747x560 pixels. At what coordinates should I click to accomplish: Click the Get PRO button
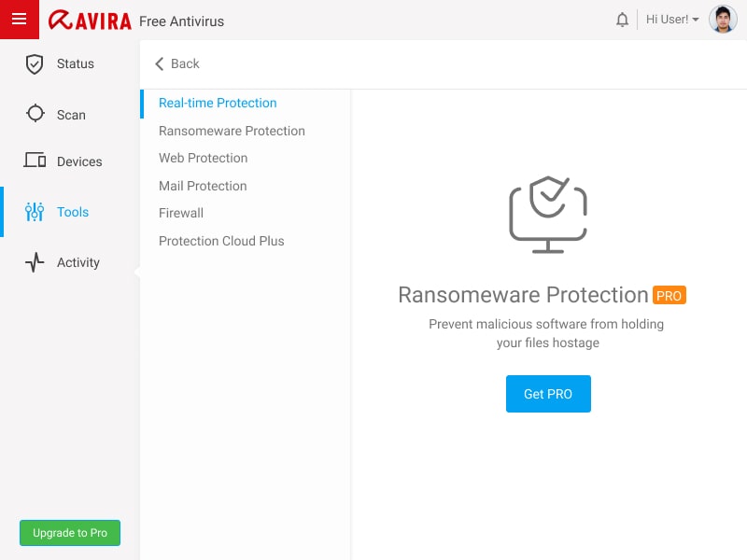point(548,394)
